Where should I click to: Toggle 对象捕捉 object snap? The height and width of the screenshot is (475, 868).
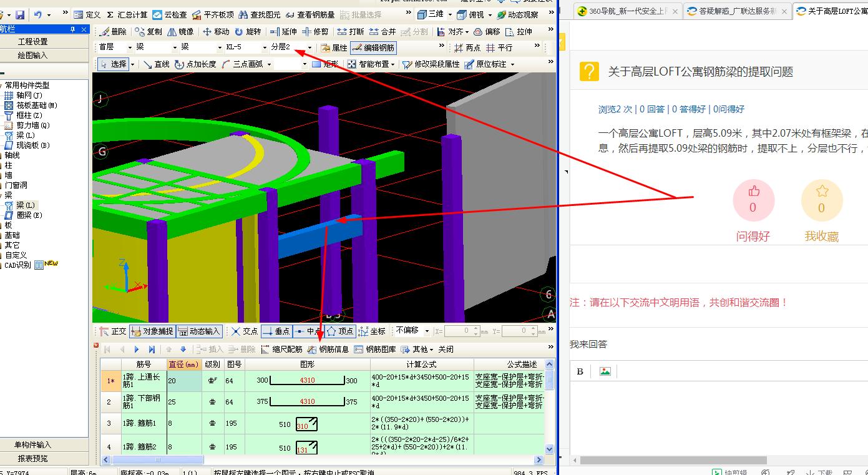(x=152, y=331)
